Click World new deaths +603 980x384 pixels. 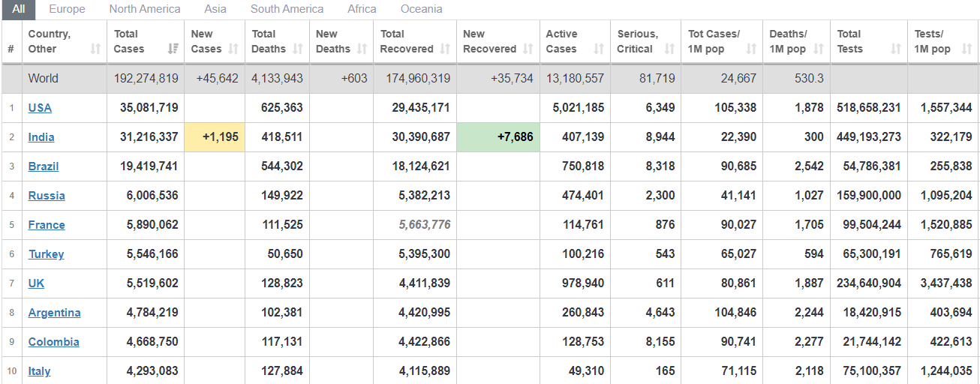tap(354, 79)
